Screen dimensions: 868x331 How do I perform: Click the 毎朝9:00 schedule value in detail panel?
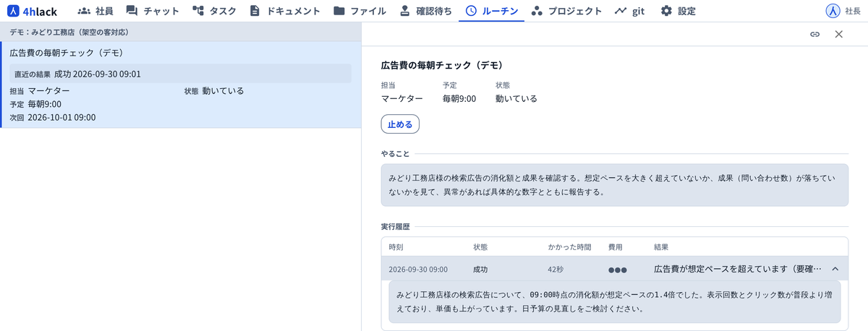[x=459, y=98]
